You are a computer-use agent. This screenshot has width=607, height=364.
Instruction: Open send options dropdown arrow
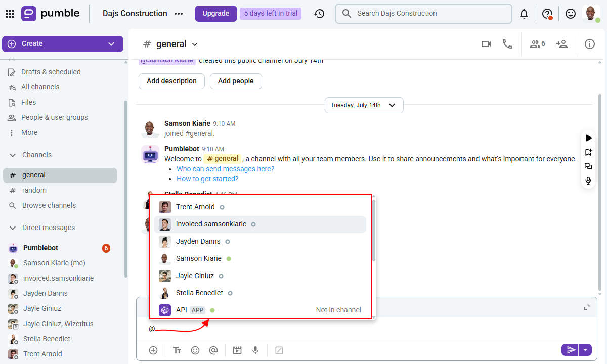coord(585,350)
